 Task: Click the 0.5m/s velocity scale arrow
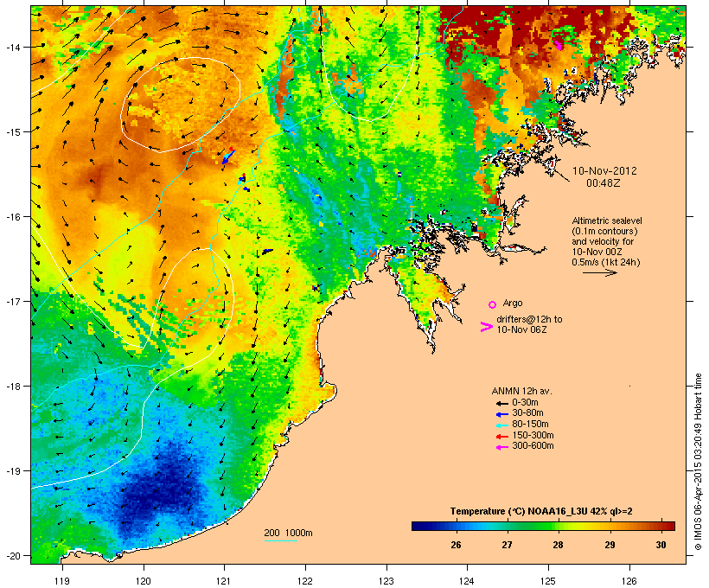click(599, 272)
